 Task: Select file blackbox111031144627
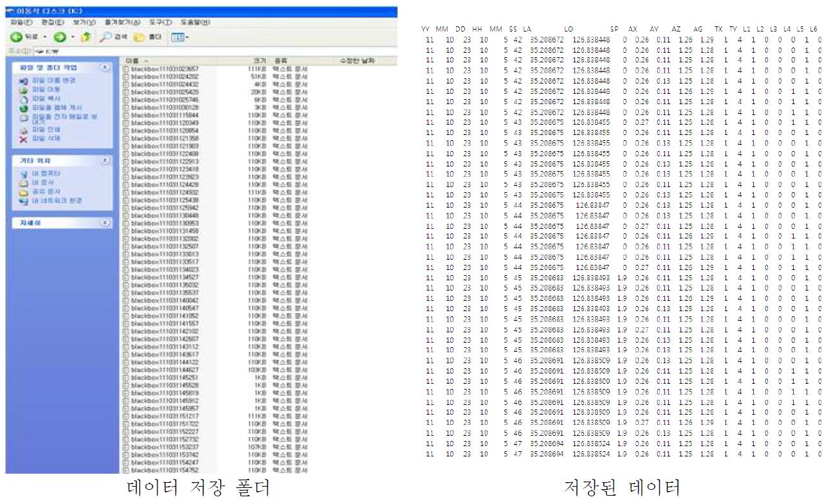[x=163, y=370]
